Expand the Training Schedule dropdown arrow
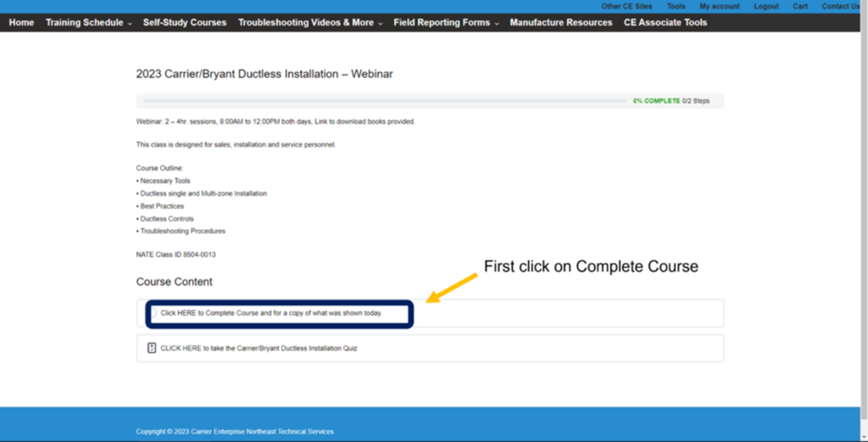This screenshot has height=442, width=868. click(130, 24)
